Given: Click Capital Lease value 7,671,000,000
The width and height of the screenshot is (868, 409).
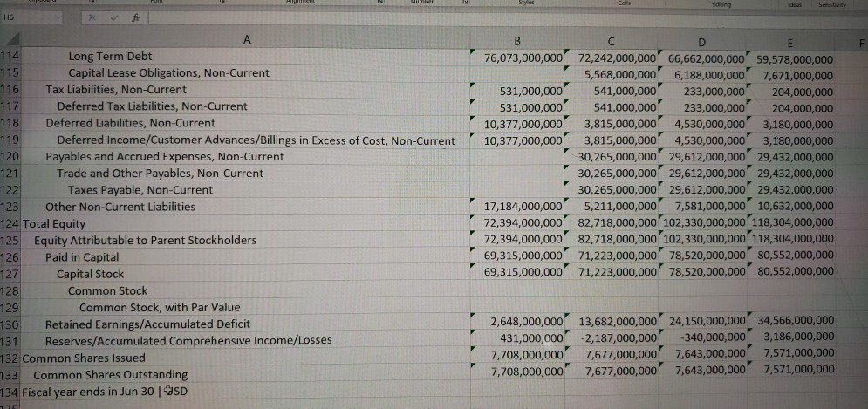Looking at the screenshot, I should click(x=797, y=76).
